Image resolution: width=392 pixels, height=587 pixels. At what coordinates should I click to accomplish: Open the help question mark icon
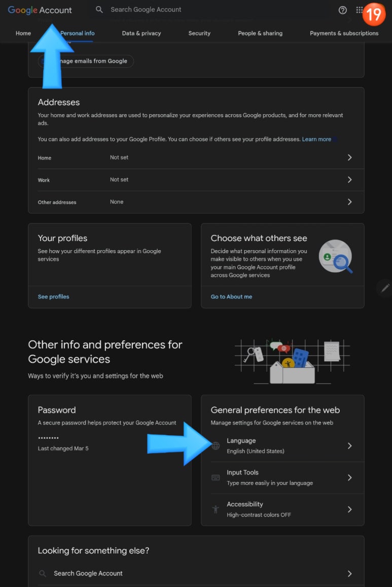(342, 10)
